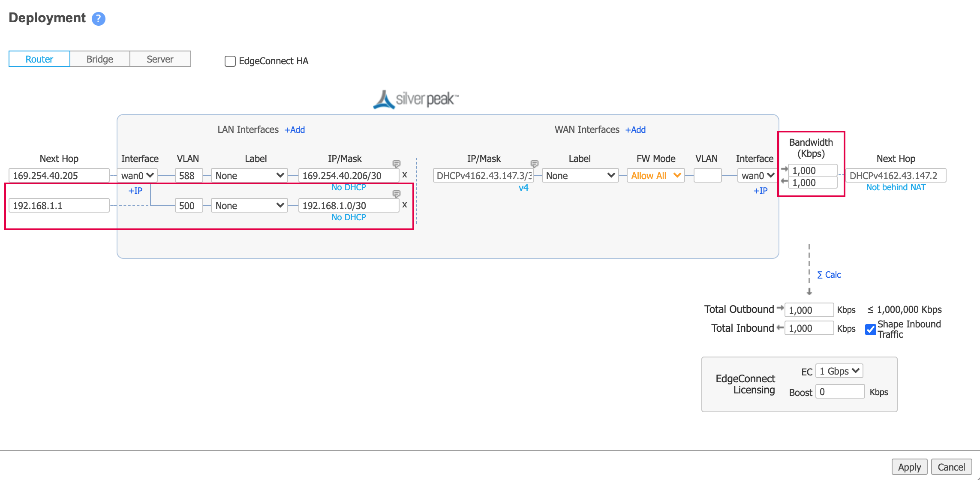Enable the EdgeConnect HA checkbox
Image resolution: width=980 pixels, height=480 pixels.
(x=230, y=61)
